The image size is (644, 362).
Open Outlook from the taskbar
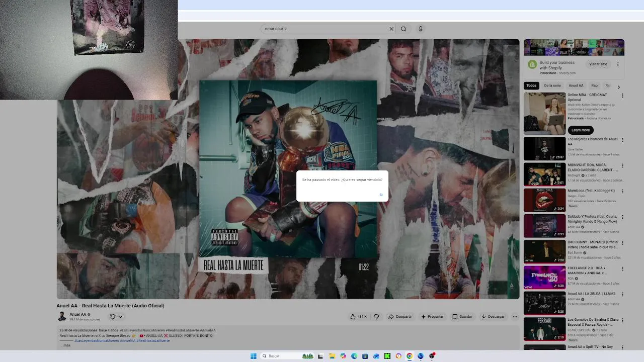click(376, 356)
